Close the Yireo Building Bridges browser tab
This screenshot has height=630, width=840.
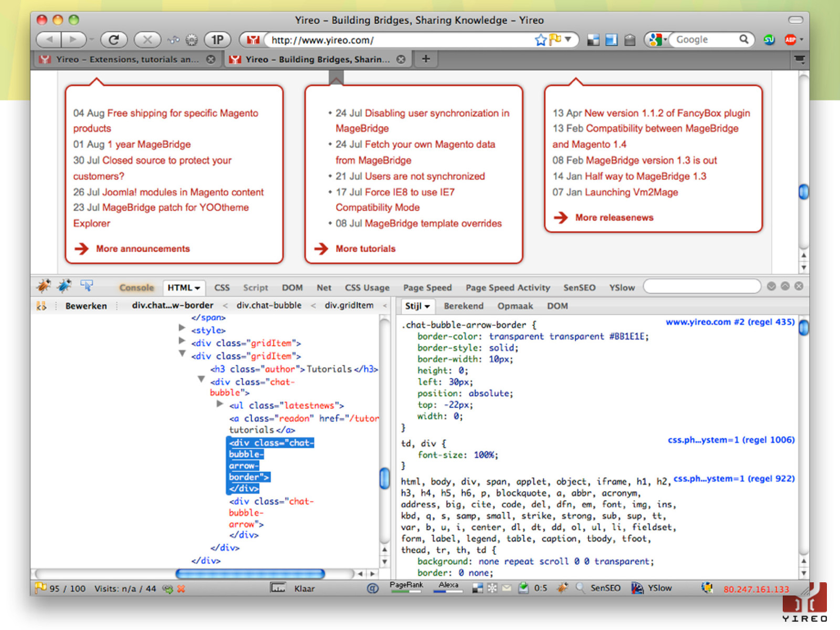(401, 59)
